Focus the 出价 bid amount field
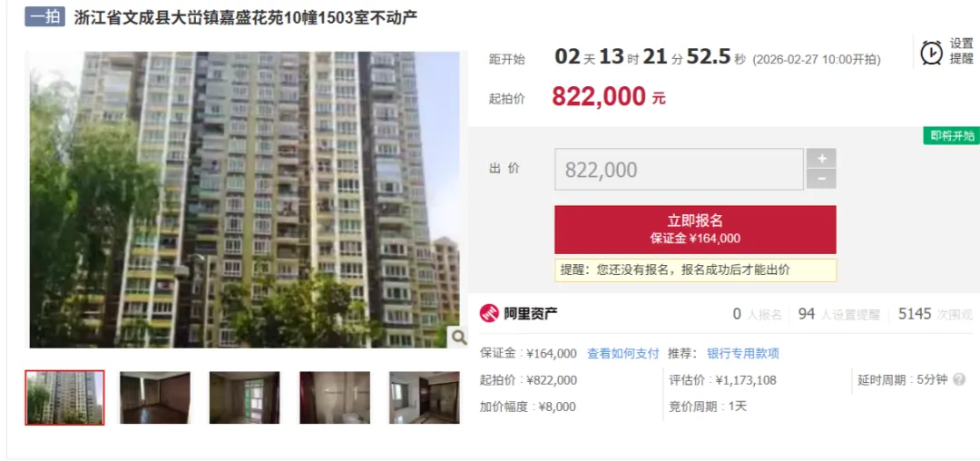Viewport: 980px width, 461px height. coord(679,170)
